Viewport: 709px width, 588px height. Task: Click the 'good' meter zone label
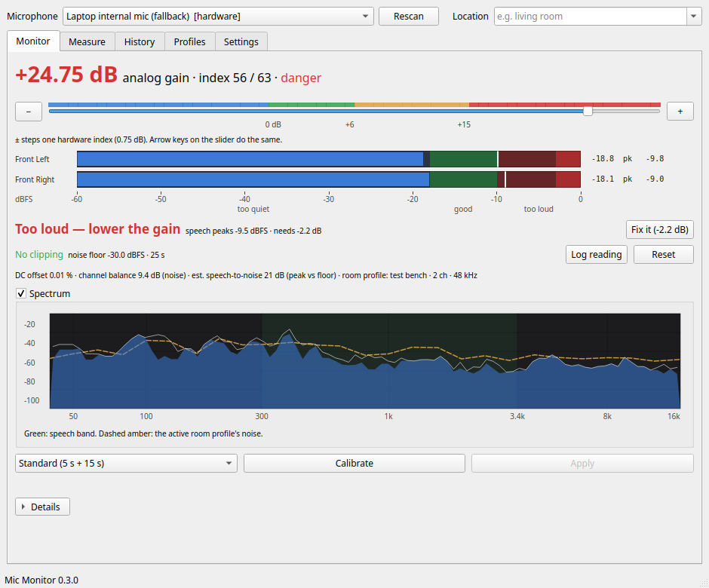click(463, 209)
